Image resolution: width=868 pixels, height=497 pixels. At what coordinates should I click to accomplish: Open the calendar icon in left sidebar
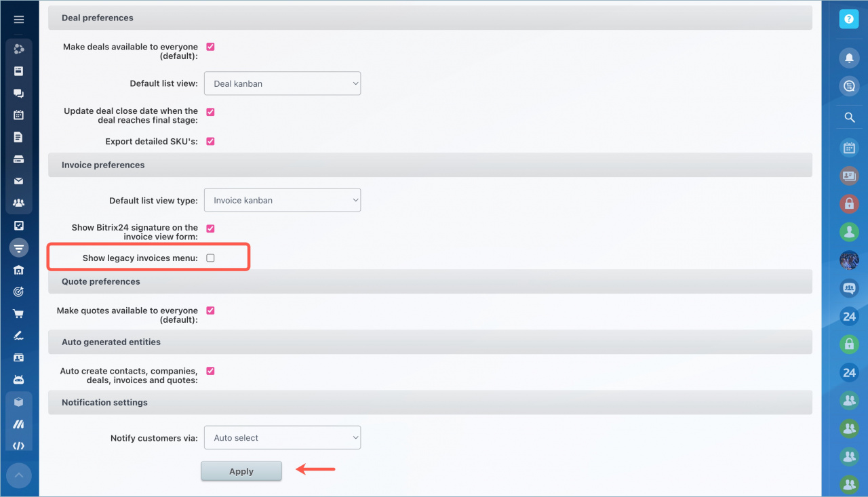click(x=19, y=115)
